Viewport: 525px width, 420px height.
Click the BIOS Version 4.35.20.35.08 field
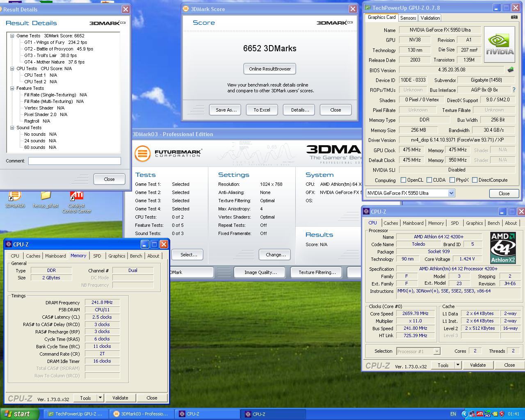pos(452,70)
